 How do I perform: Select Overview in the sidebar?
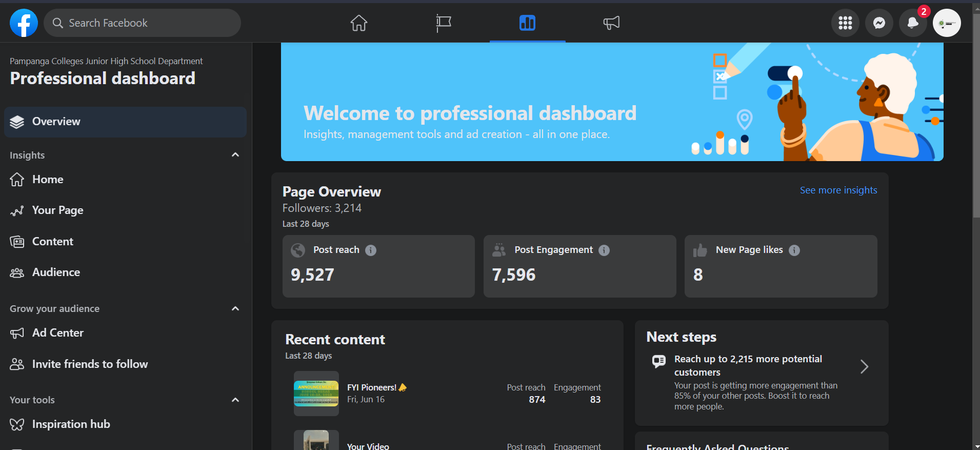(x=125, y=122)
